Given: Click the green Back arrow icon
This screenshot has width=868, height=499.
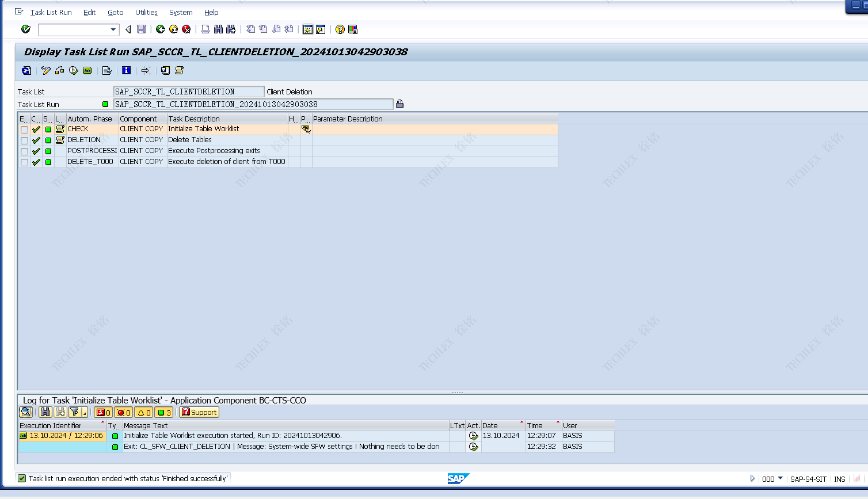Looking at the screenshot, I should coord(161,29).
